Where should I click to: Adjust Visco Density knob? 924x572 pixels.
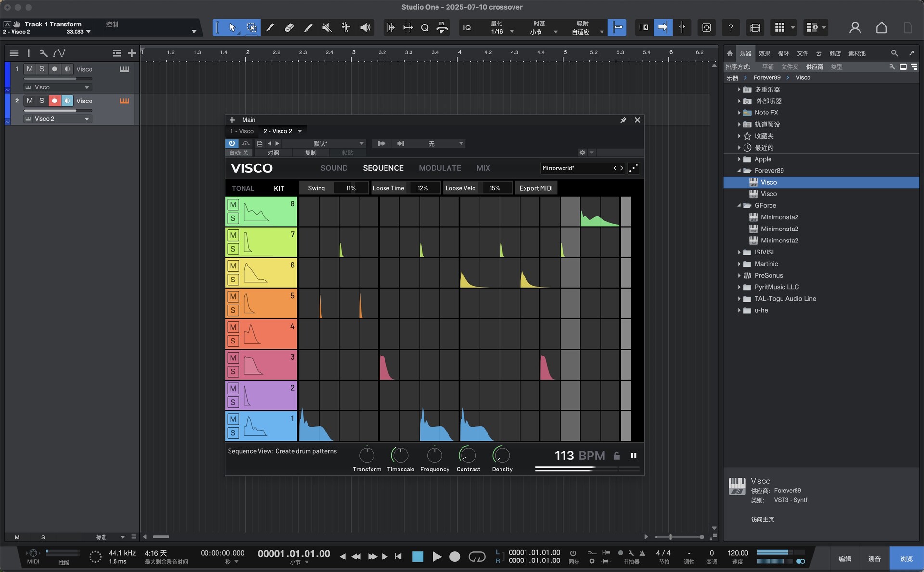[501, 455]
